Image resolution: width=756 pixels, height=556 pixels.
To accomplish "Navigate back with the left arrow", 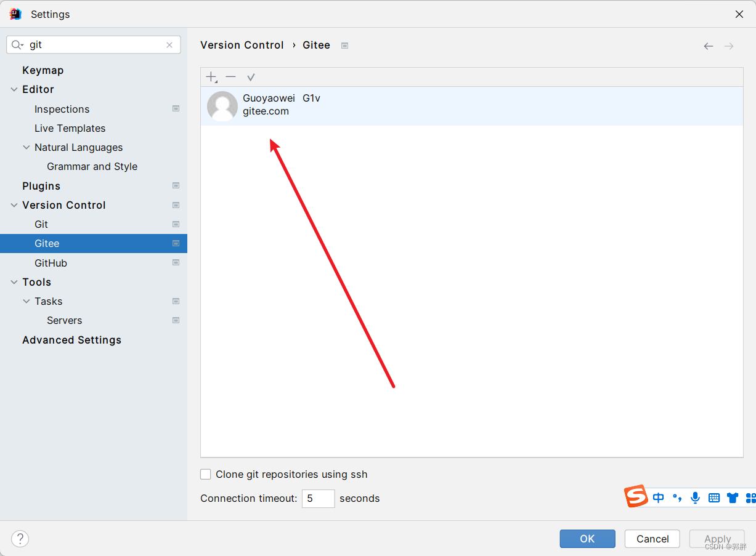I will [x=709, y=46].
